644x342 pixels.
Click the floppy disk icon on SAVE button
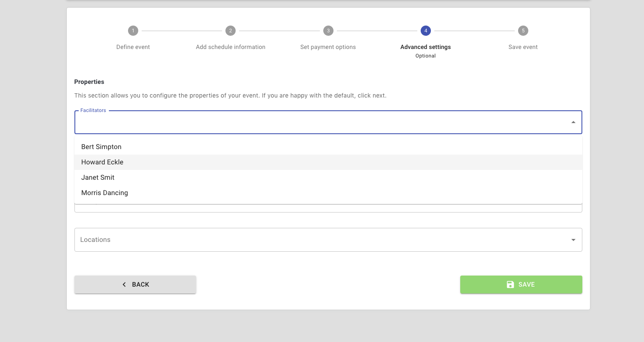click(x=510, y=284)
